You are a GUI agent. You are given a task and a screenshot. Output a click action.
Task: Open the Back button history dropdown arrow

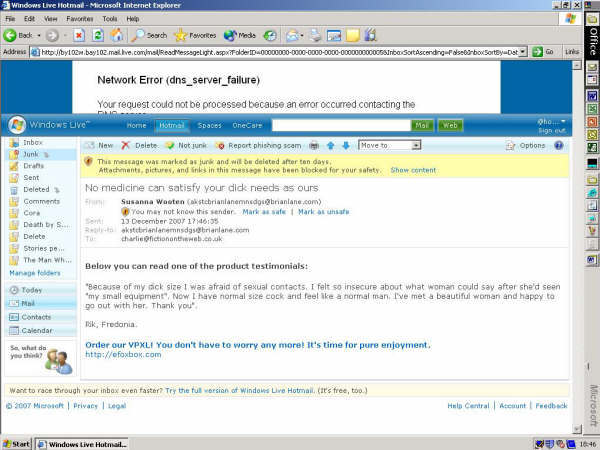click(x=39, y=36)
